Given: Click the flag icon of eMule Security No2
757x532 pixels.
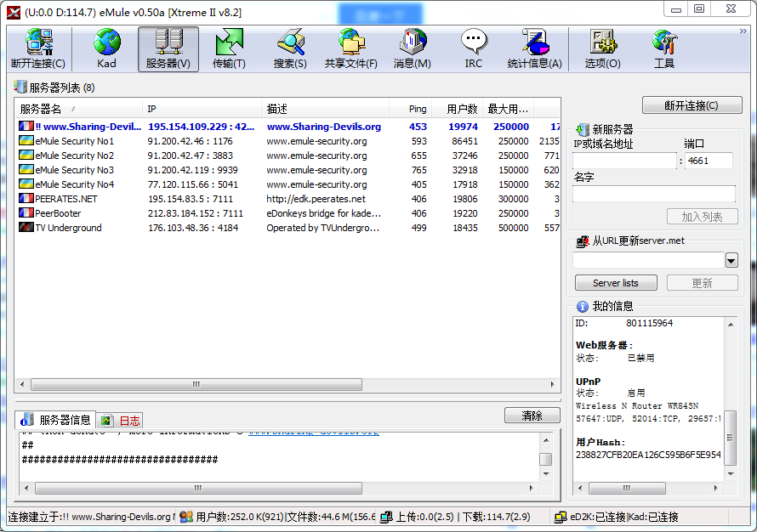Looking at the screenshot, I should (x=26, y=155).
